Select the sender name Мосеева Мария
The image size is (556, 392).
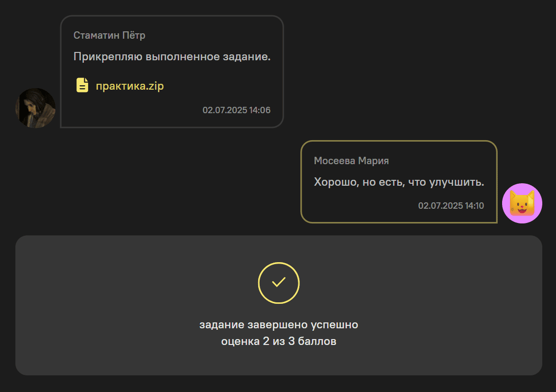pyautogui.click(x=351, y=161)
